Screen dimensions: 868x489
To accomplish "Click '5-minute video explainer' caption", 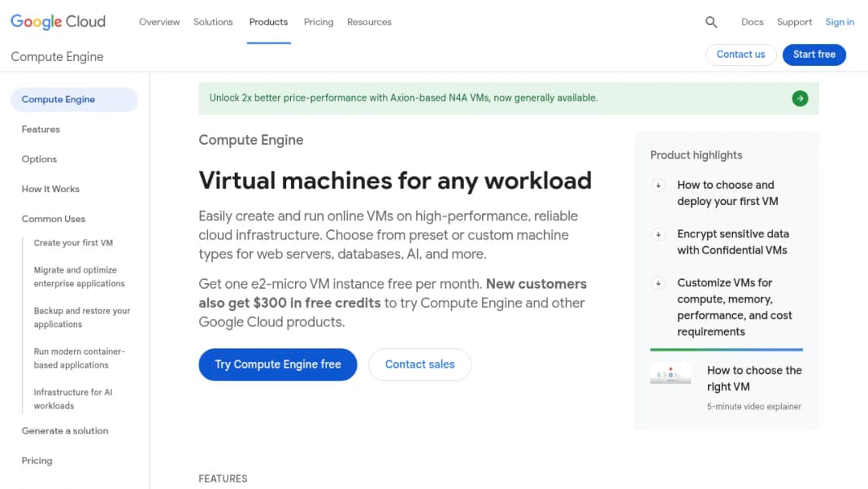I will coord(754,406).
